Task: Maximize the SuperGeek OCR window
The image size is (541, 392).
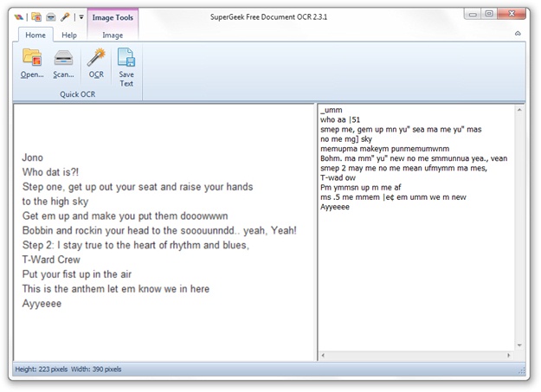Action: [489, 14]
